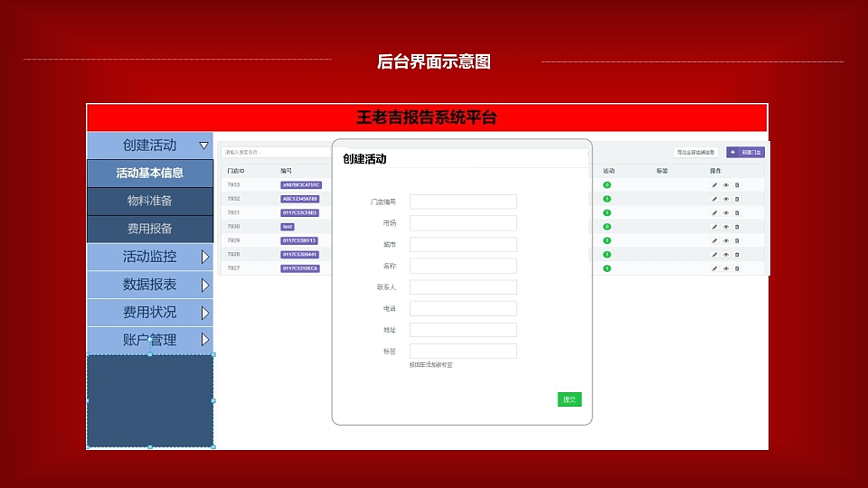Expand 账户管理 menu arrow
The height and width of the screenshot is (488, 868).
coord(205,340)
